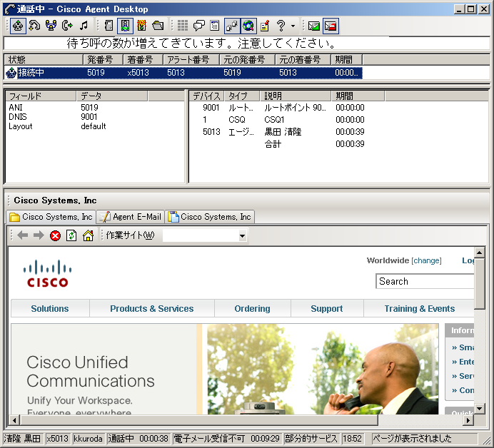Click the webpage Search field
The image size is (494, 448).
[x=425, y=281]
